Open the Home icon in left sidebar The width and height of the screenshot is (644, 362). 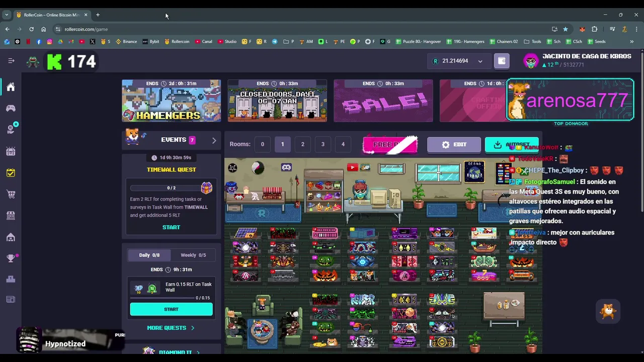[x=11, y=87]
